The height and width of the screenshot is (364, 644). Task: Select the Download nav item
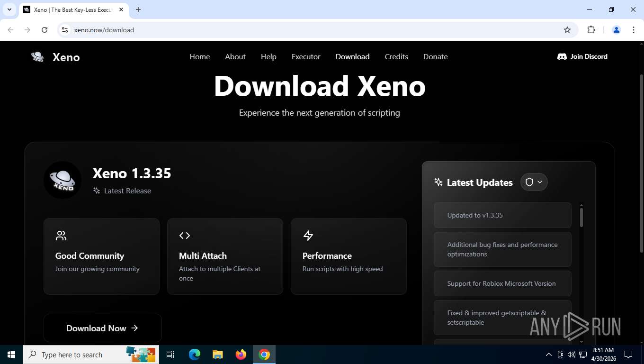(352, 56)
